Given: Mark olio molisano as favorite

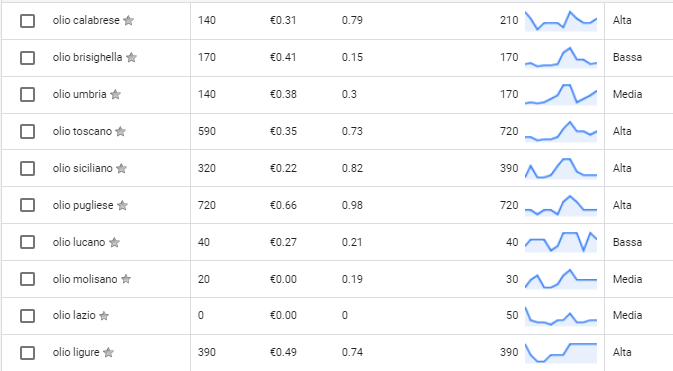Looking at the screenshot, I should (126, 279).
